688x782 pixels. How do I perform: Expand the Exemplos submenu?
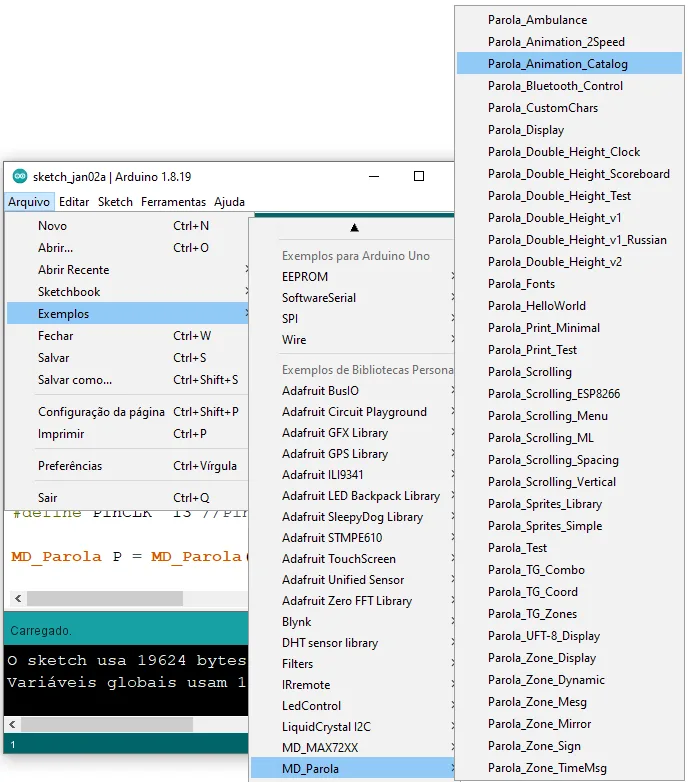pyautogui.click(x=128, y=314)
